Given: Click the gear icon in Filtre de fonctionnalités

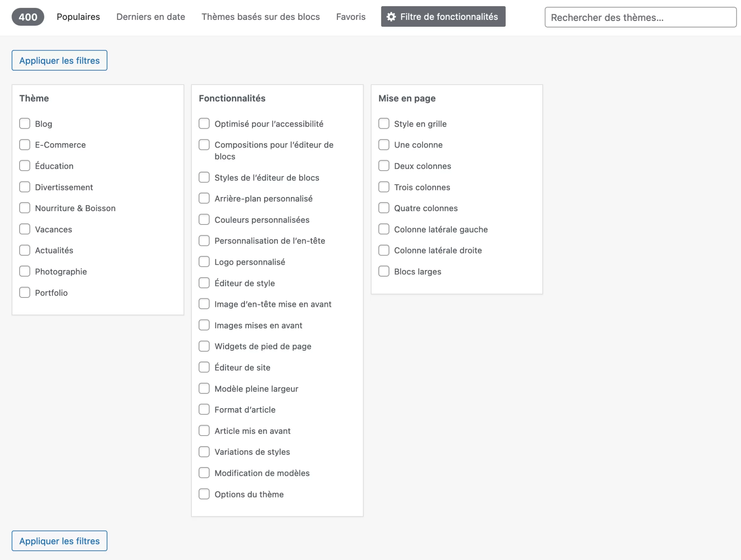Looking at the screenshot, I should 391,17.
